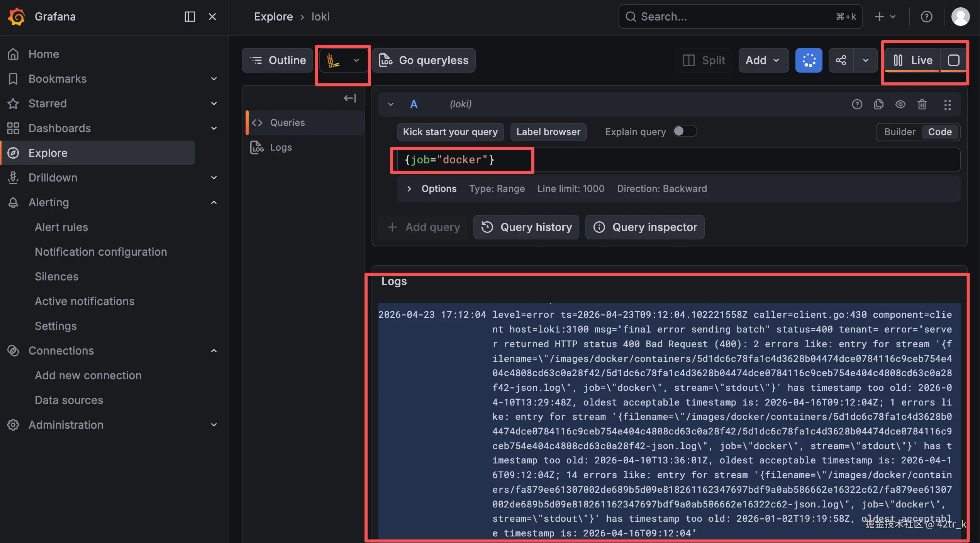980x543 pixels.
Task: Switch query editor to Builder mode
Action: [x=899, y=132]
